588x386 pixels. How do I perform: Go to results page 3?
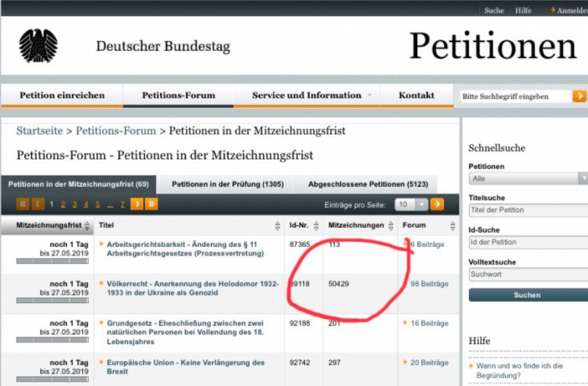[75, 204]
